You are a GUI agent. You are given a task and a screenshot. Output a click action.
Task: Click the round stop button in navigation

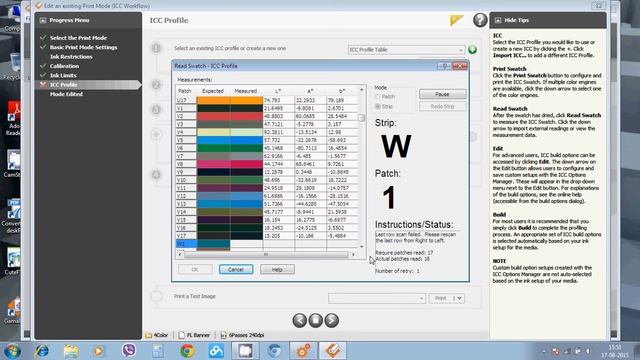tap(316, 320)
